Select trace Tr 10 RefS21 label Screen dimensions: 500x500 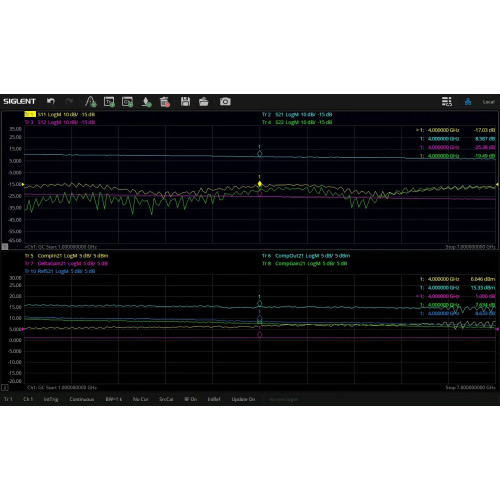pos(60,271)
